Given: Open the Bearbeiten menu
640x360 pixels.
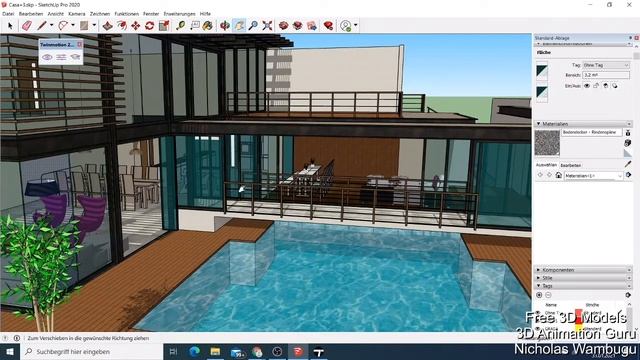Looking at the screenshot, I should [x=31, y=14].
